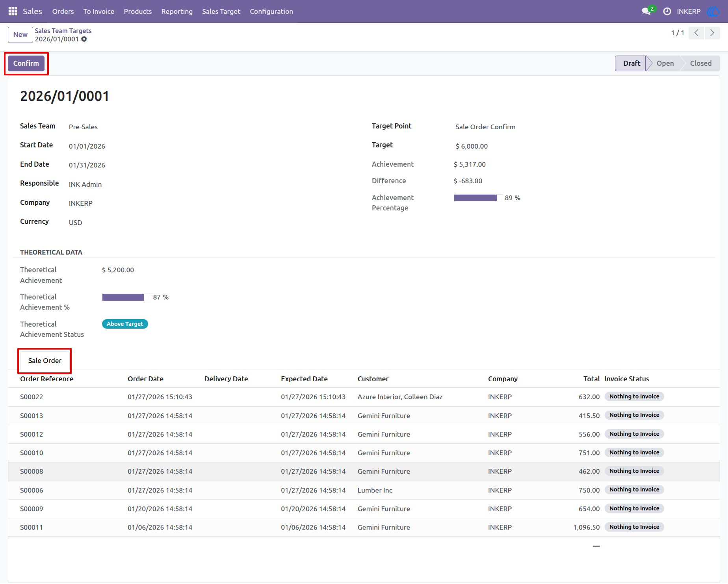Image resolution: width=728 pixels, height=584 pixels.
Task: Open Sales Team Targets breadcrumb
Action: click(x=63, y=31)
